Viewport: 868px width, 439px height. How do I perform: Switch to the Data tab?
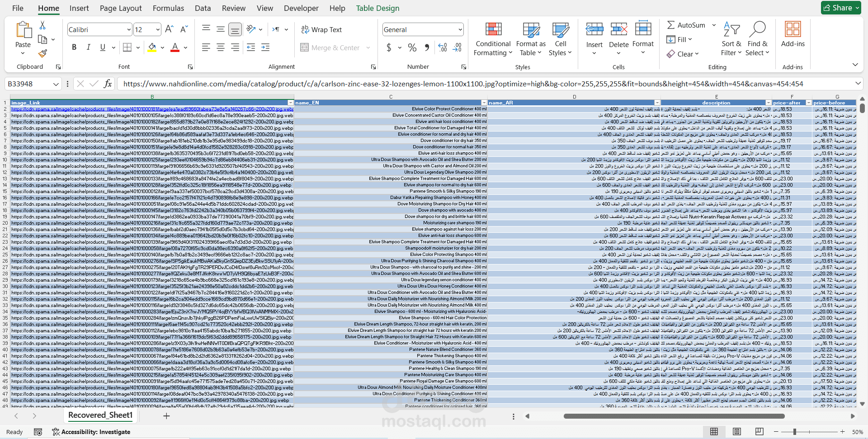click(x=203, y=8)
